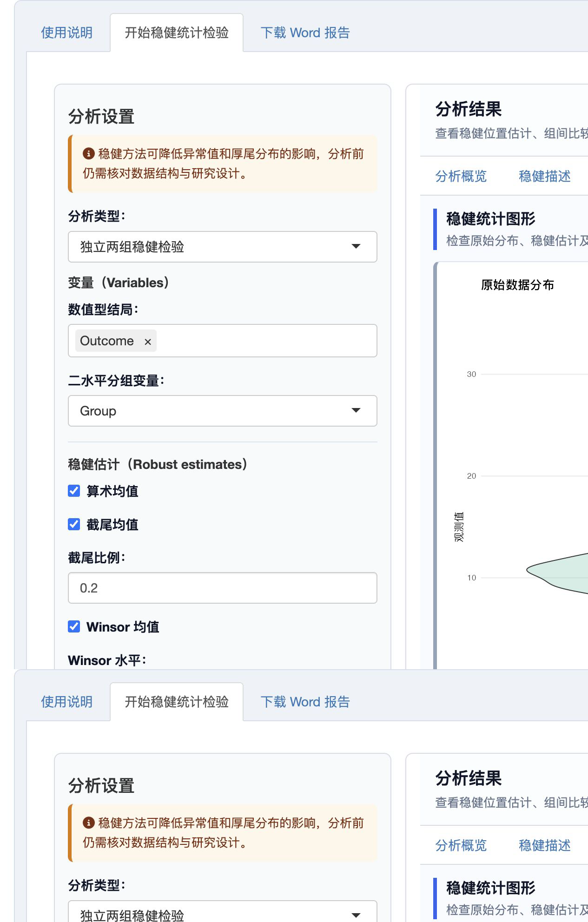Viewport: 588px width, 922px height.
Task: Click the y-axis tick label 30
Action: [471, 374]
